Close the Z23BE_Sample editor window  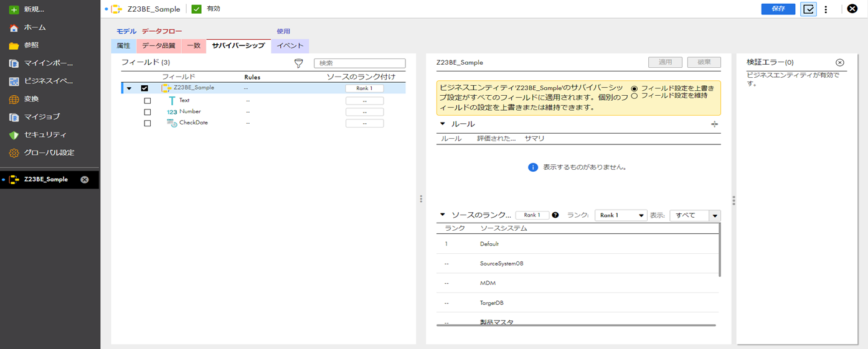pyautogui.click(x=852, y=9)
